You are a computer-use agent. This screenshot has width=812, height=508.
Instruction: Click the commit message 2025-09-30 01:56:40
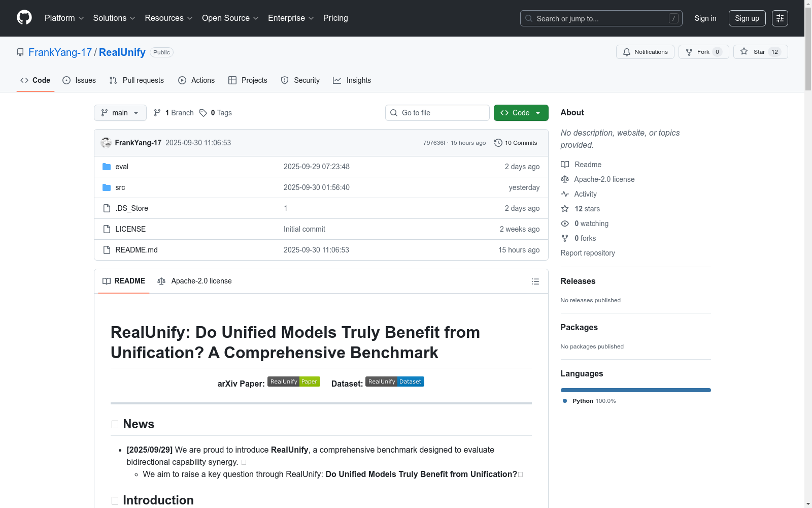[317, 187]
